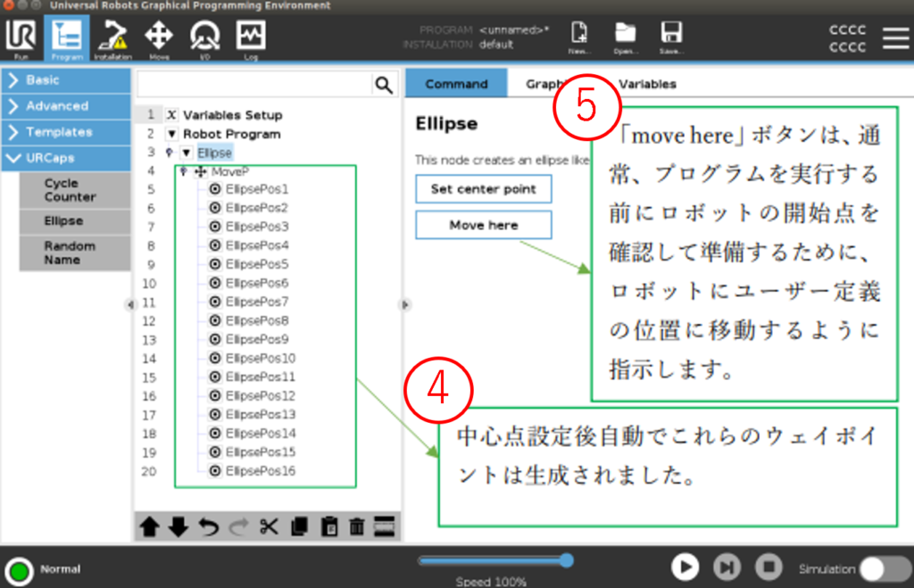Collapse the Robot Program tree node
The width and height of the screenshot is (914, 588).
[x=172, y=134]
